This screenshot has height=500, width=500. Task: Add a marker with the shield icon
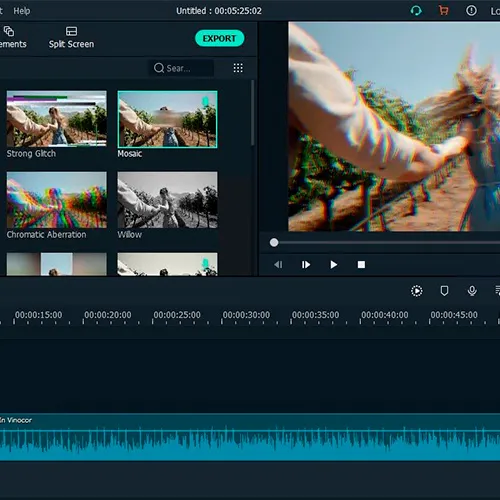click(x=444, y=291)
